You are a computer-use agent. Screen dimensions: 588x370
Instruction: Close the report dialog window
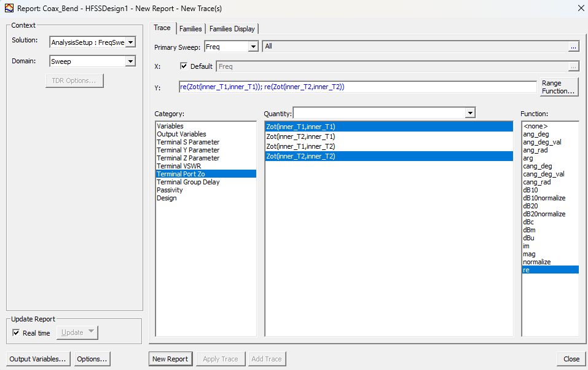[581, 7]
